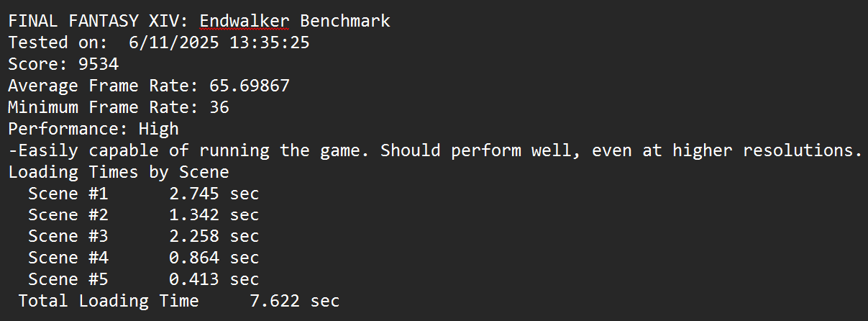Click Scene #3 loading time 2.258

point(194,237)
